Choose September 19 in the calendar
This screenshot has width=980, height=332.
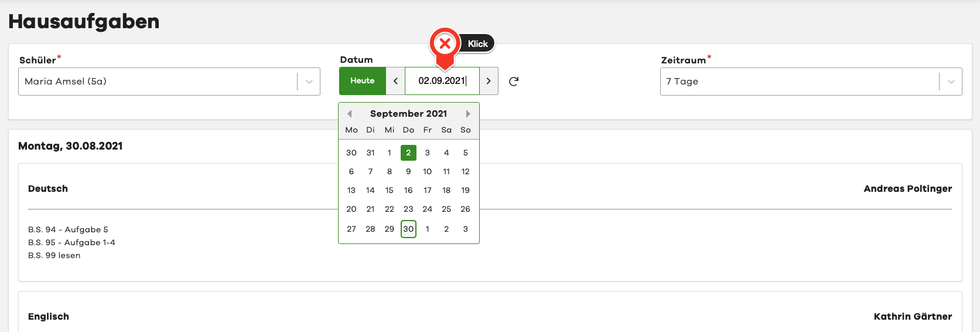[x=466, y=190]
